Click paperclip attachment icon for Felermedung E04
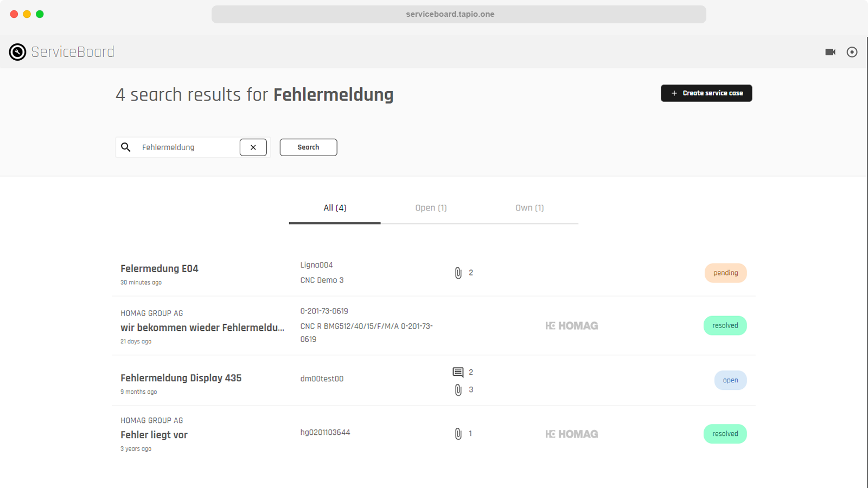868x488 pixels. (x=458, y=273)
